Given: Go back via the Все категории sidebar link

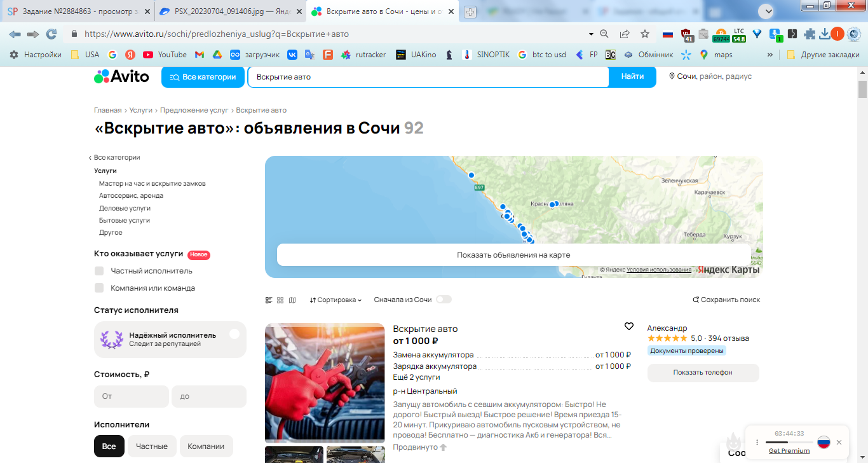Looking at the screenshot, I should [x=115, y=157].
